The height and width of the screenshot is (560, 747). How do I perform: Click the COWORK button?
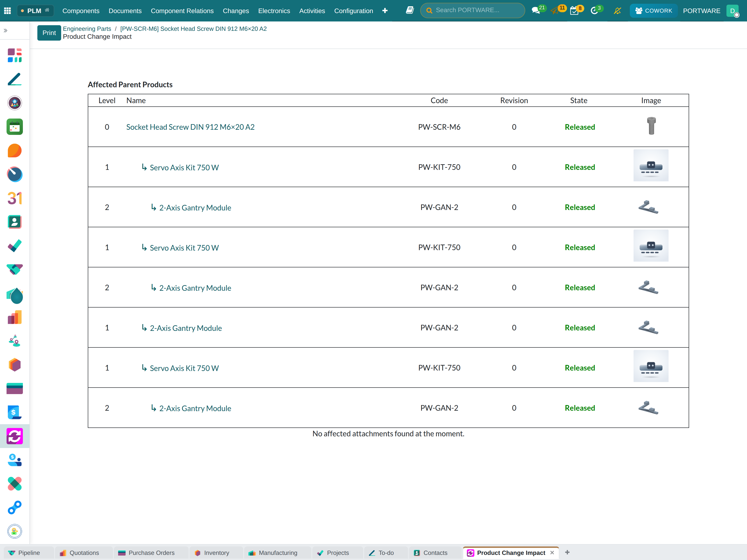[x=653, y=11]
